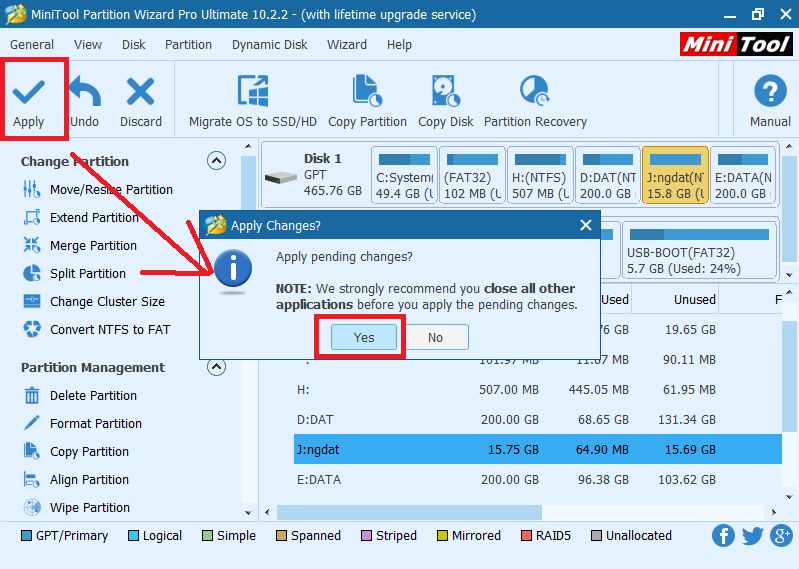Click the Discard X icon
The height and width of the screenshot is (569, 799).
(x=141, y=91)
